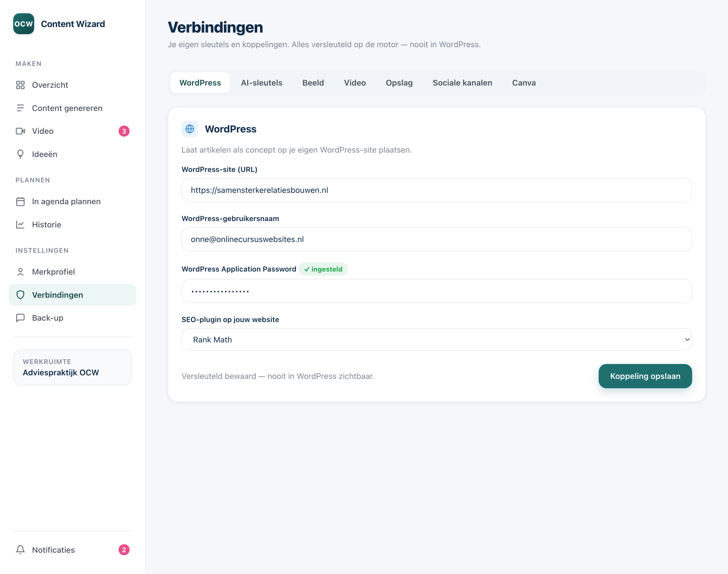Click the Application Password field
Image resolution: width=728 pixels, height=574 pixels.
[437, 291]
